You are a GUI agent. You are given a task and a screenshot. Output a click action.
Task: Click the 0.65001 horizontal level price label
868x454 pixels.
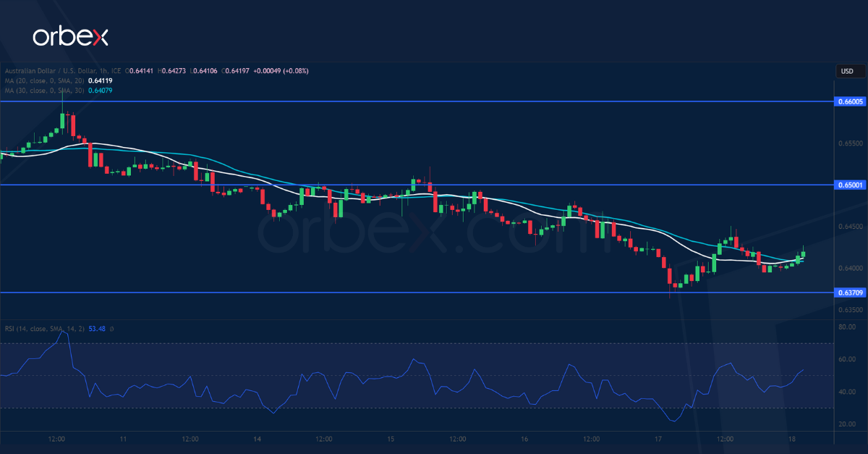[x=851, y=186]
